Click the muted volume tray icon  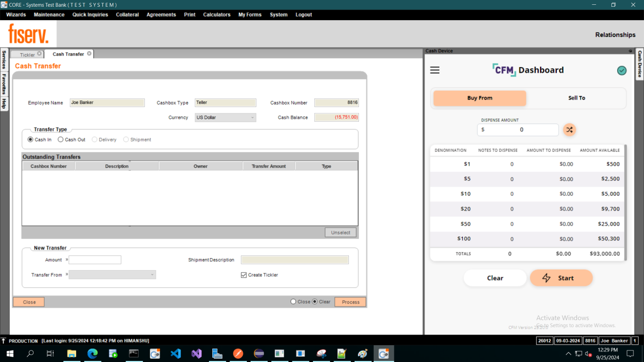click(x=588, y=354)
